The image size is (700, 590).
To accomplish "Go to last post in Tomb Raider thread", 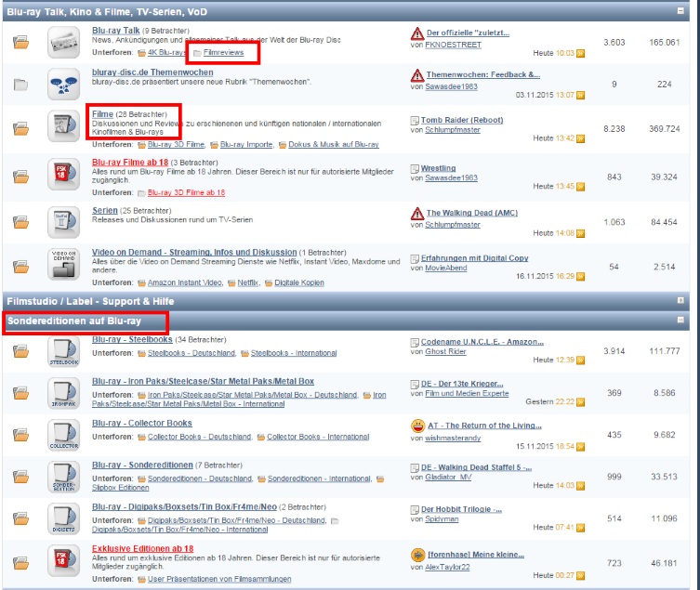I will [x=581, y=138].
